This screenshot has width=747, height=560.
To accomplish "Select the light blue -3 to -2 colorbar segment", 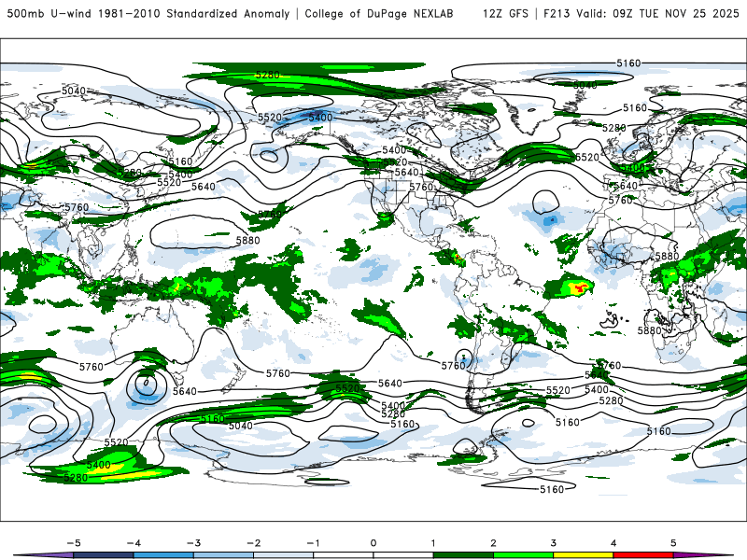I will click(223, 555).
